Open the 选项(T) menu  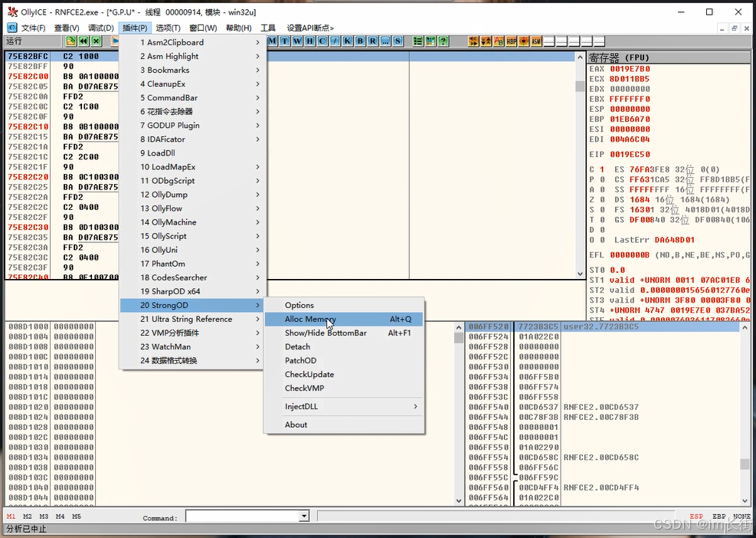[169, 28]
